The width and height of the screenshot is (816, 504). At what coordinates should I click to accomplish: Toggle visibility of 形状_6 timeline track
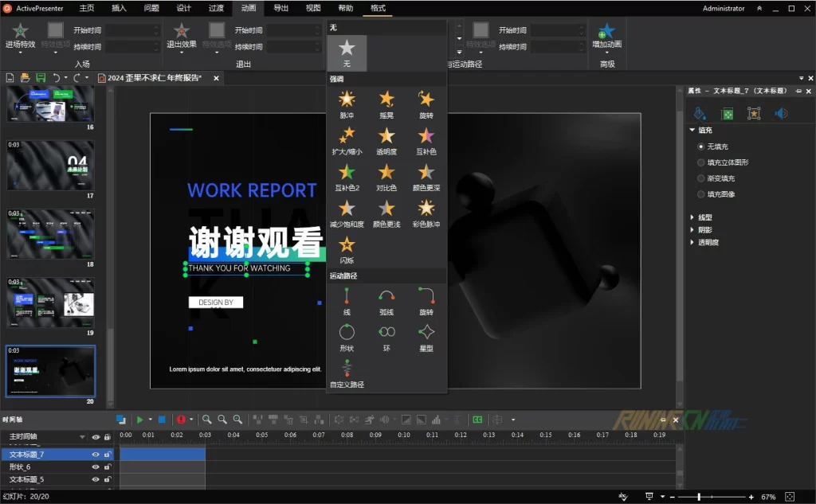[x=96, y=467]
